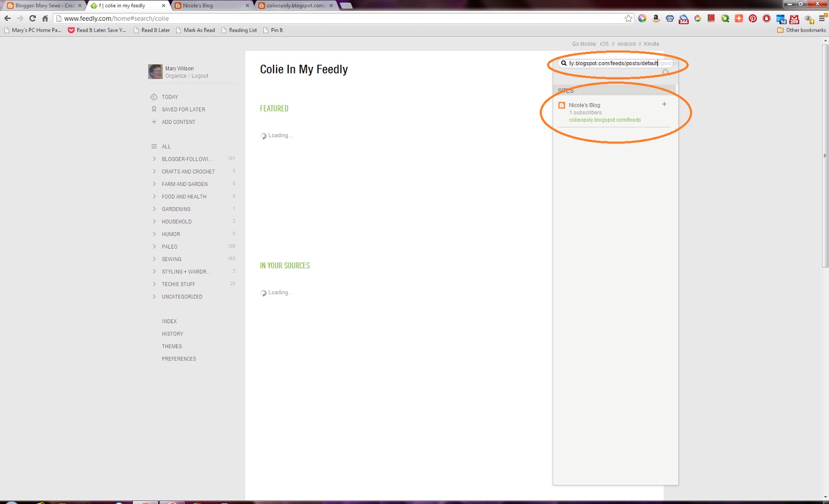Open the Kindle mobile link
The width and height of the screenshot is (829, 504).
[651, 44]
